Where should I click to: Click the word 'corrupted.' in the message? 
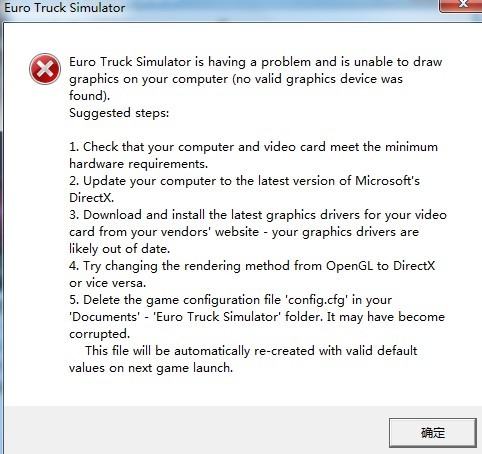point(99,334)
